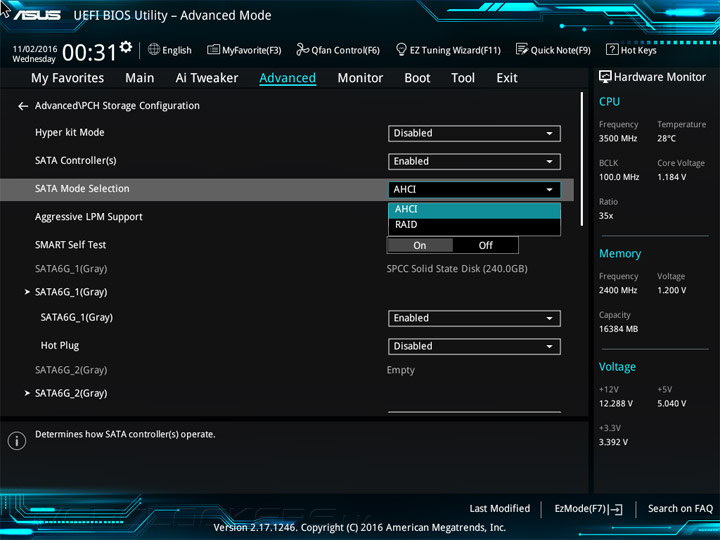Open MyFavorite(F3) from the toolbar

pos(214,49)
